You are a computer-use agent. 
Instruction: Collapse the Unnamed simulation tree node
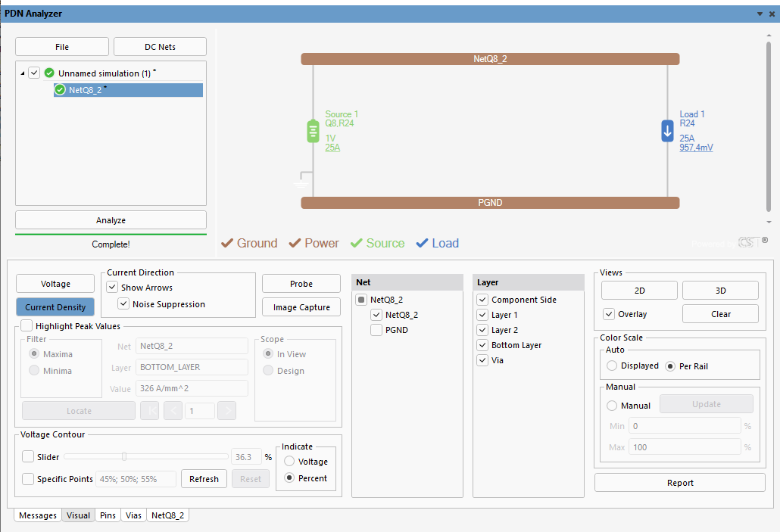(x=23, y=73)
